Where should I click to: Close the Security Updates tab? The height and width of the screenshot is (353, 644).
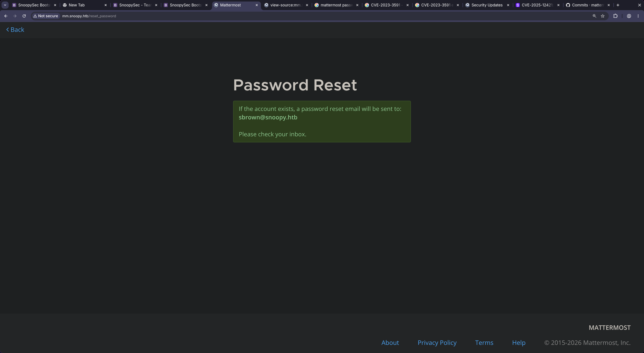[508, 5]
